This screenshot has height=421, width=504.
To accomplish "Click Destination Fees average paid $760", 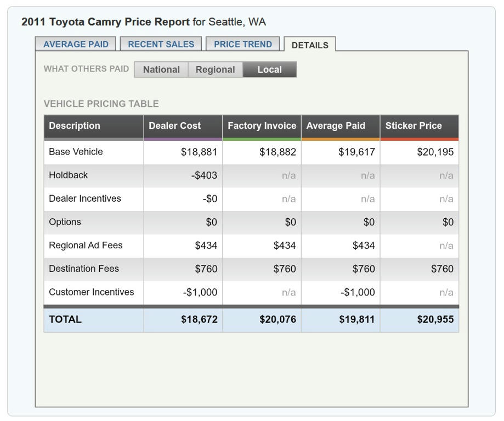I will coord(364,269).
